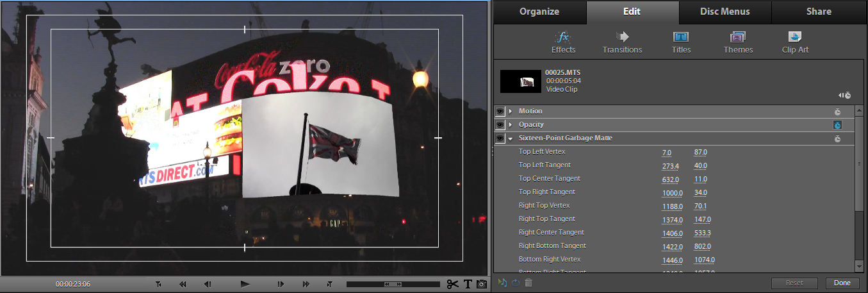Step forward one frame
This screenshot has height=293, width=868.
click(281, 284)
